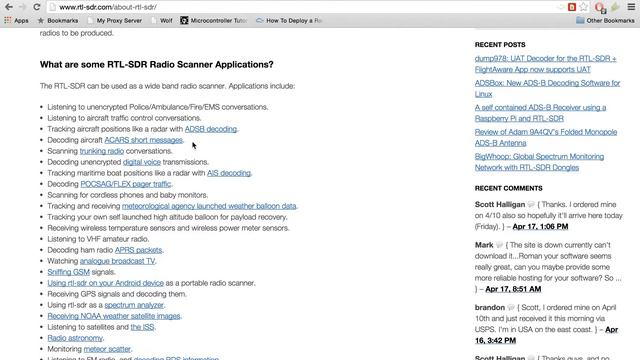Follow analogue broadcast TV link

click(118, 261)
